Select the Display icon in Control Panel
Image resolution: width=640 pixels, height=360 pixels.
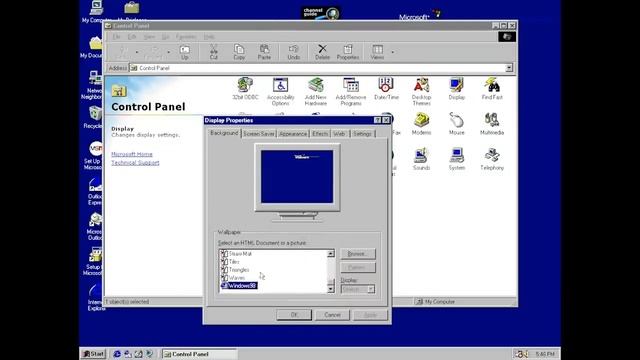(457, 89)
